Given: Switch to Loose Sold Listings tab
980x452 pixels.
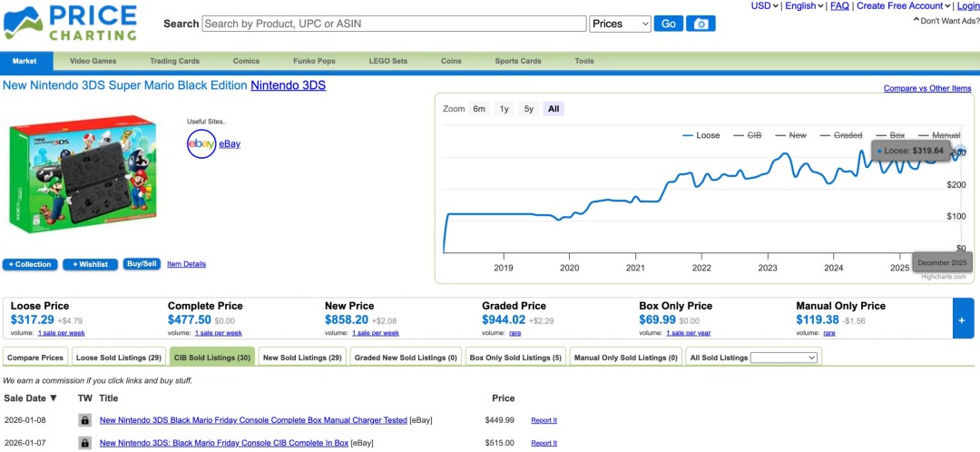Looking at the screenshot, I should click(x=118, y=358).
